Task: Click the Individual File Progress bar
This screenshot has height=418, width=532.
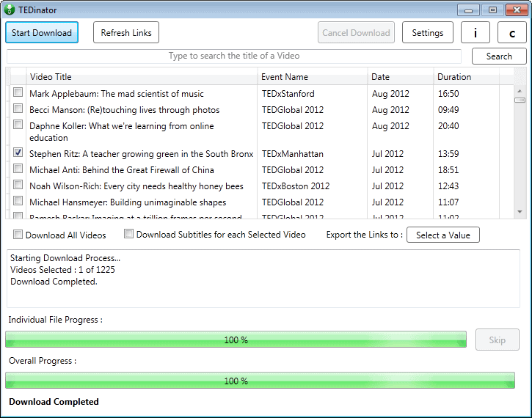Action: pos(236,340)
